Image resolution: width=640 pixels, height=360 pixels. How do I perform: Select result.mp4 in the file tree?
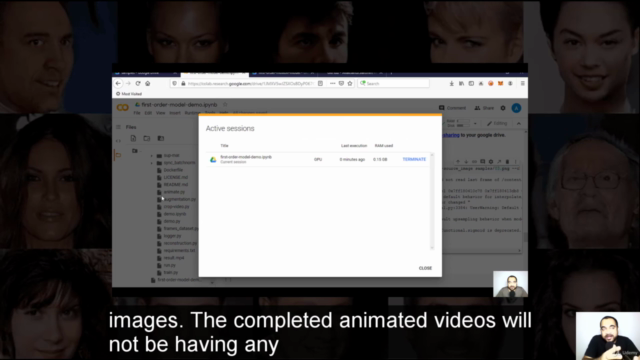pyautogui.click(x=174, y=258)
